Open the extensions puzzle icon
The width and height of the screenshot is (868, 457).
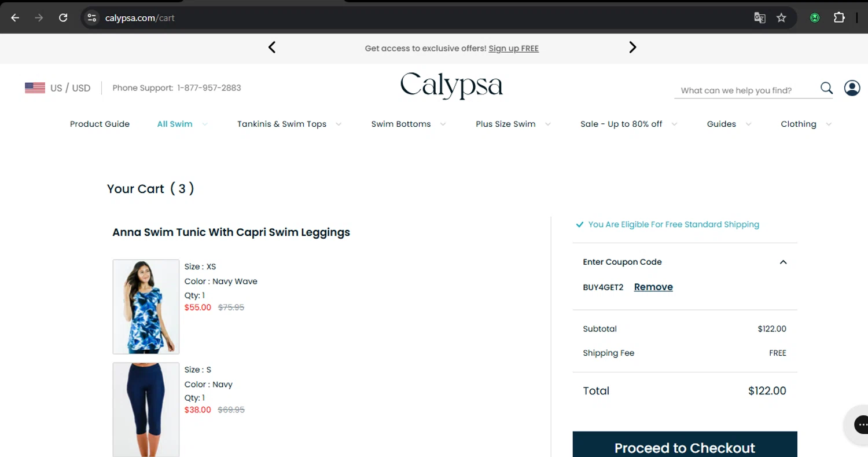click(839, 18)
